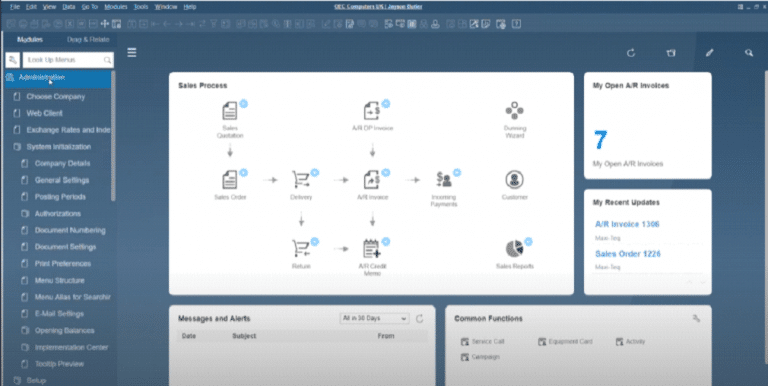Viewport: 768px width, 386px height.
Task: Open the Modules menu
Action: pos(116,7)
